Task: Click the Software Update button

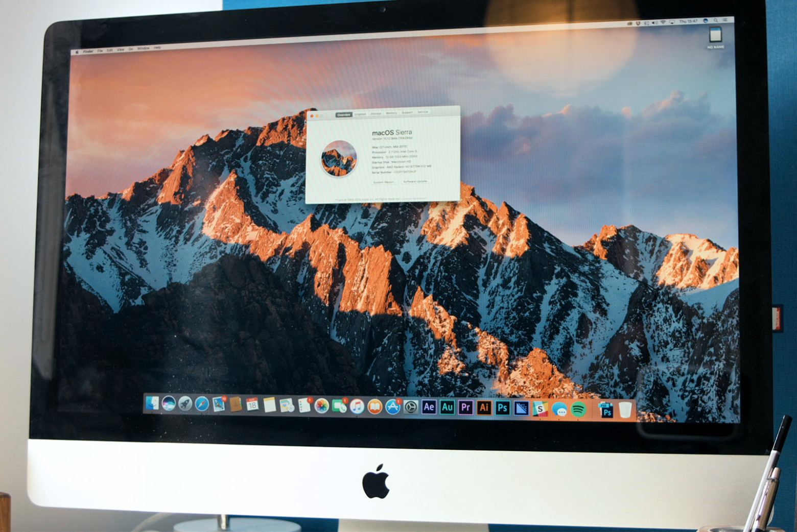Action: click(x=415, y=181)
